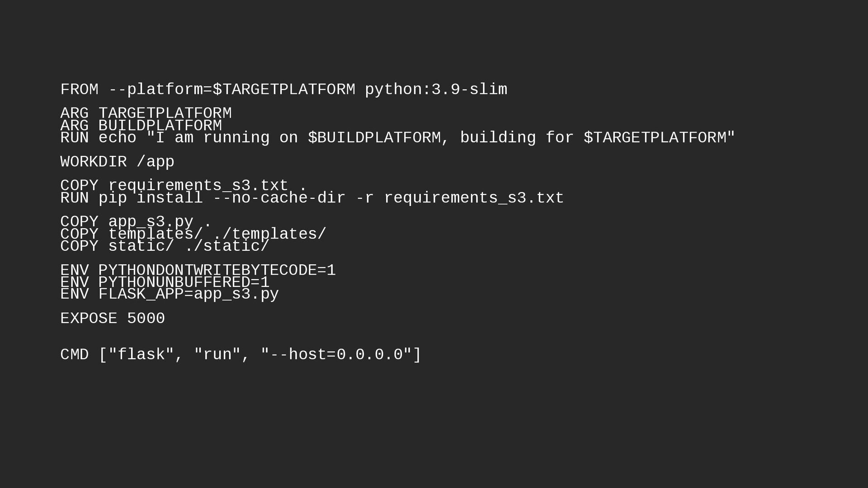
Task: Click the ENV PYTHONDONTWRITEBYTECODE=1 line
Action: point(198,270)
